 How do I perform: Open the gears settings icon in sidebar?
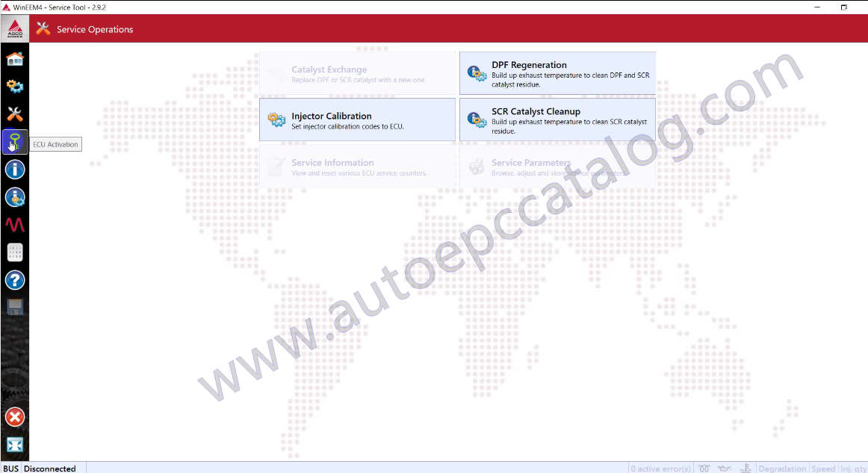(15, 87)
